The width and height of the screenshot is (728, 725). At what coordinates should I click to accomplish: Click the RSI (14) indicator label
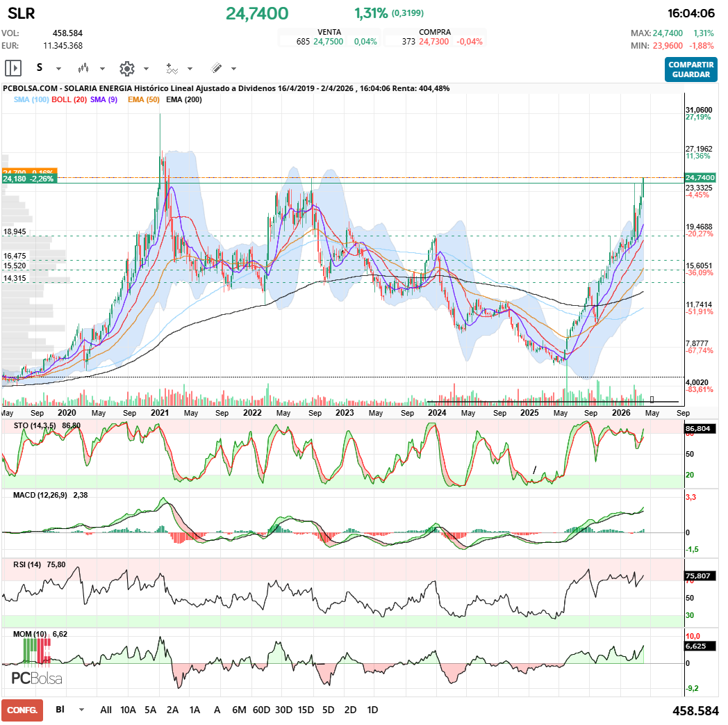(27, 564)
